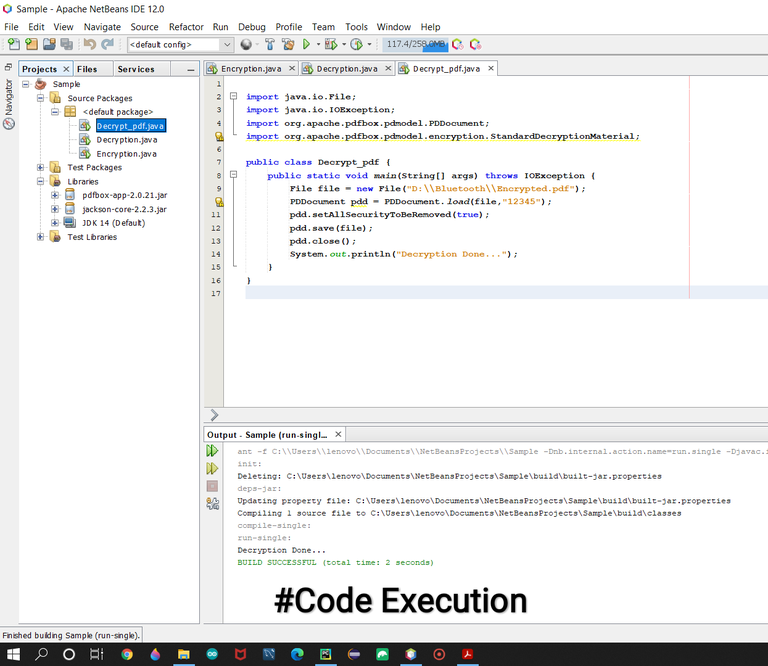Open Output settings icon in Output sidebar
The image size is (768, 666).
click(212, 504)
